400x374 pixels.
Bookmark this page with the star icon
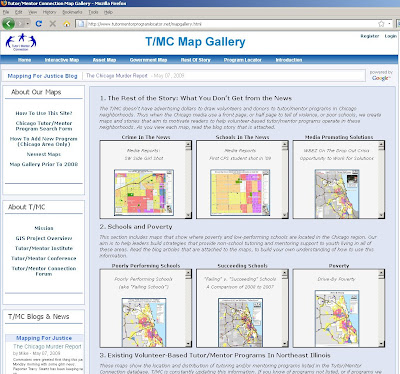pyautogui.click(x=381, y=24)
